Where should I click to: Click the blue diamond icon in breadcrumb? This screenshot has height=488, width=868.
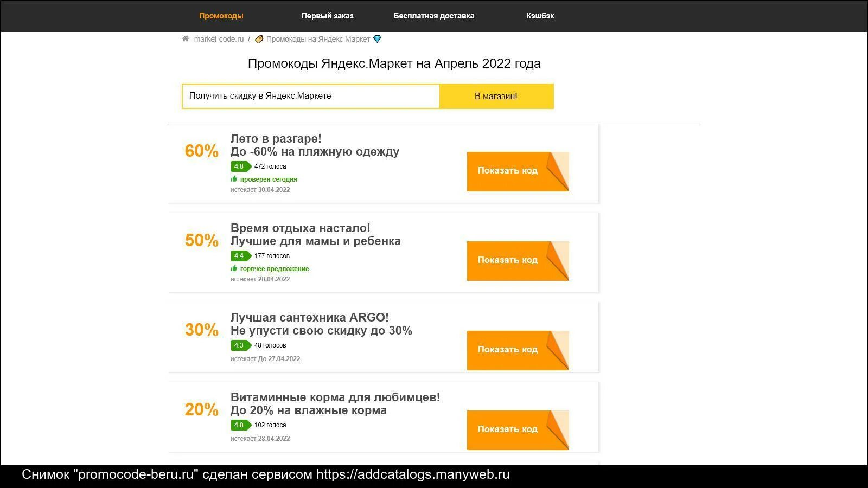(x=377, y=39)
